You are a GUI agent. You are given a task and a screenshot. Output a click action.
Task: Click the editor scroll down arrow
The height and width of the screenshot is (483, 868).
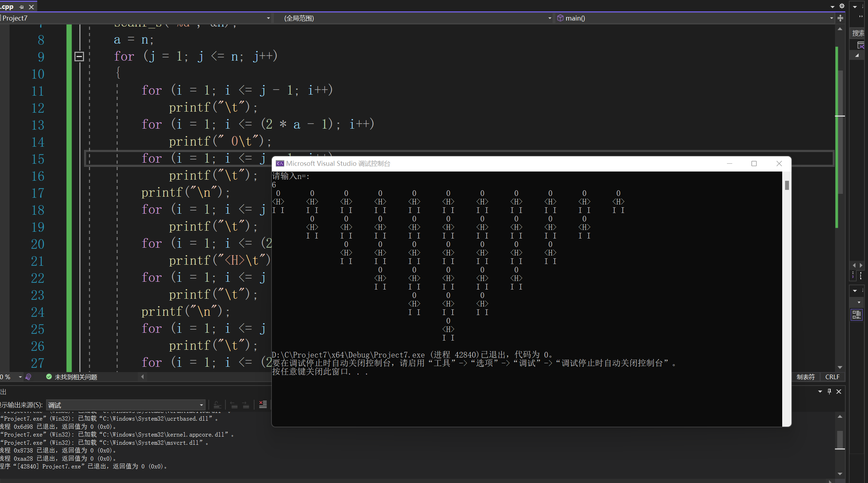[x=840, y=367]
